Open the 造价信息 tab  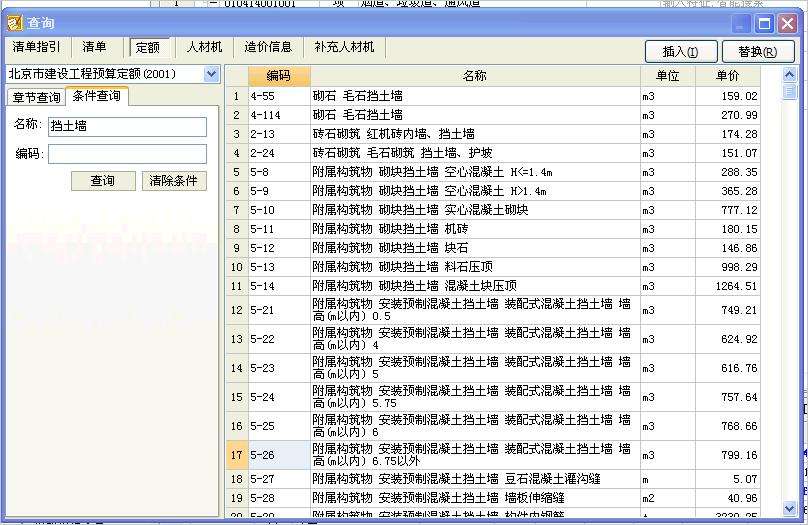268,47
